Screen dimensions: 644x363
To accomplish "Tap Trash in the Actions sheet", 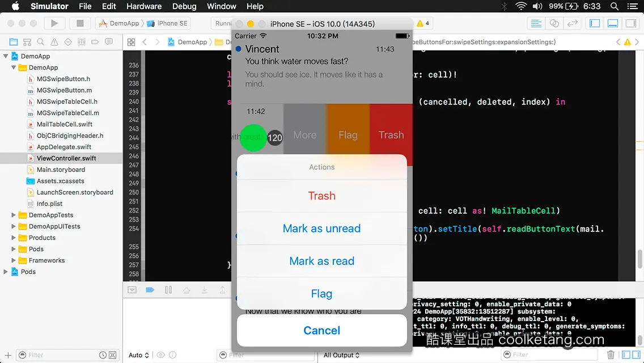I will [322, 196].
